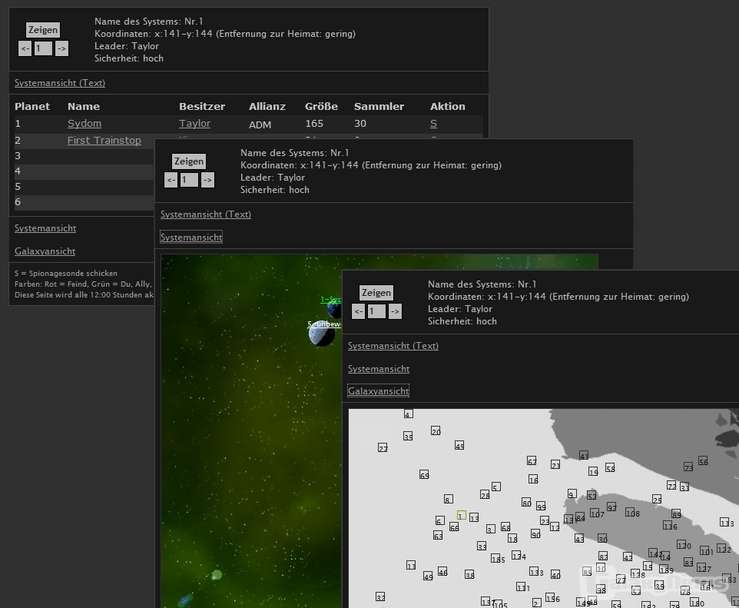Open Systemansicht (Text) link in planet table panel

pos(60,83)
